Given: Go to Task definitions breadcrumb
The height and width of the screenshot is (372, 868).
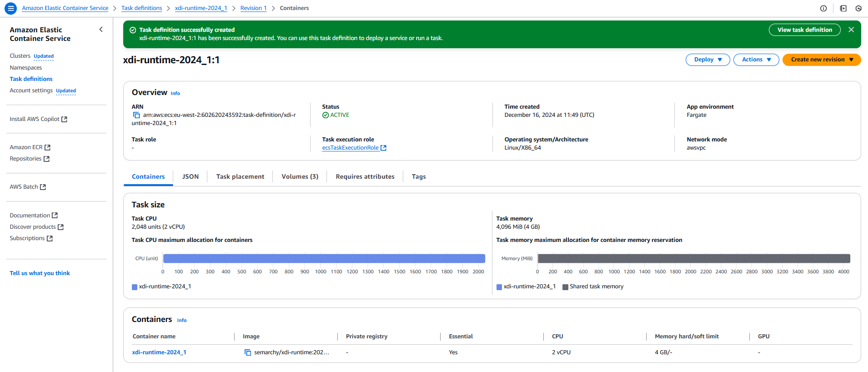Looking at the screenshot, I should click(141, 8).
